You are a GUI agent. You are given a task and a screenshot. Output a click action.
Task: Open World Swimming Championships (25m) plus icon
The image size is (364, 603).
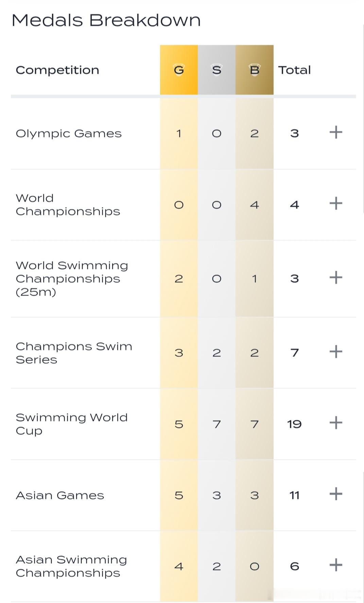336,278
